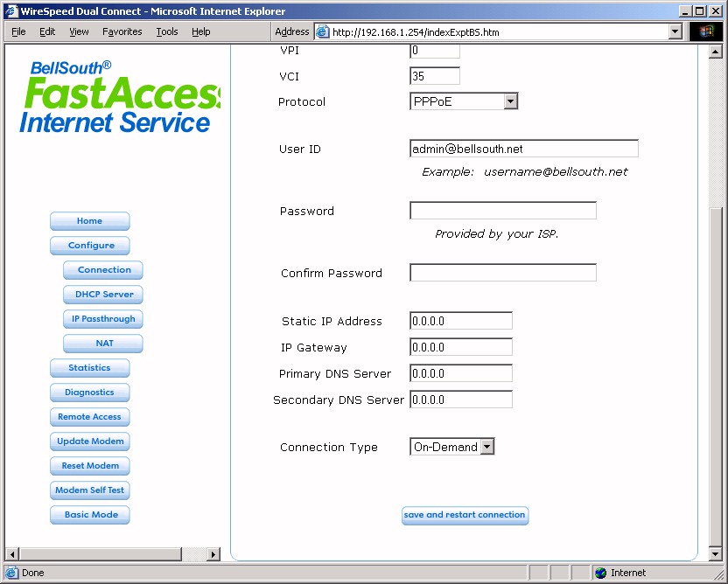Viewport: 728px width, 584px height.
Task: Open the Help menu
Action: (200, 31)
